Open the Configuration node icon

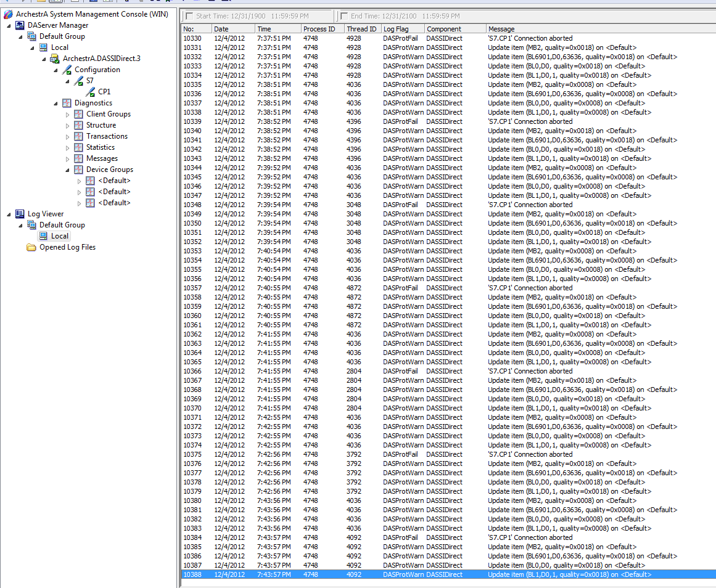(x=67, y=70)
